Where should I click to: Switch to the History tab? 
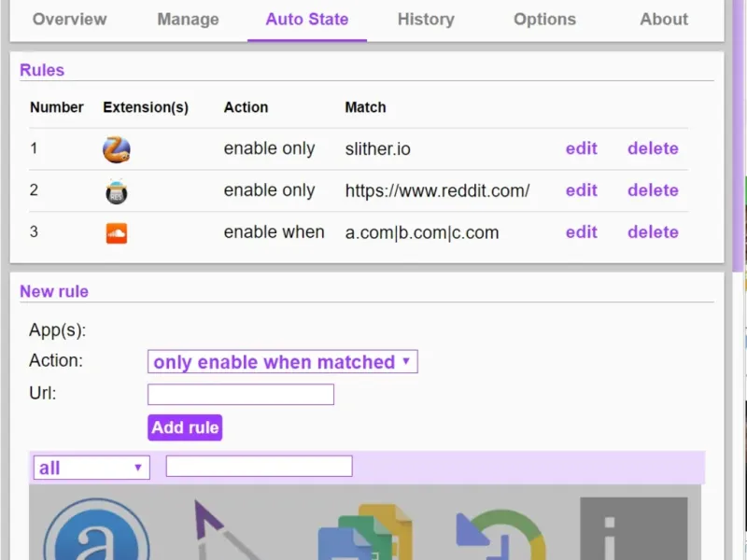(x=426, y=20)
